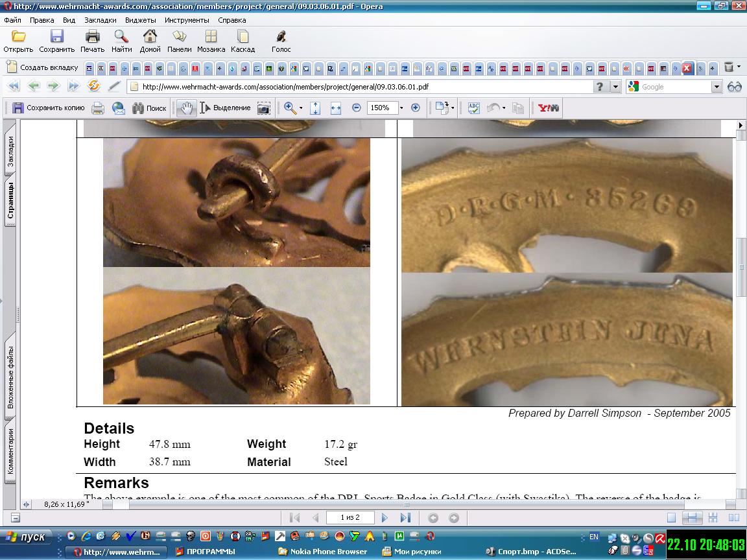Switch to continuous page layout view
747x560 pixels.
(x=693, y=517)
